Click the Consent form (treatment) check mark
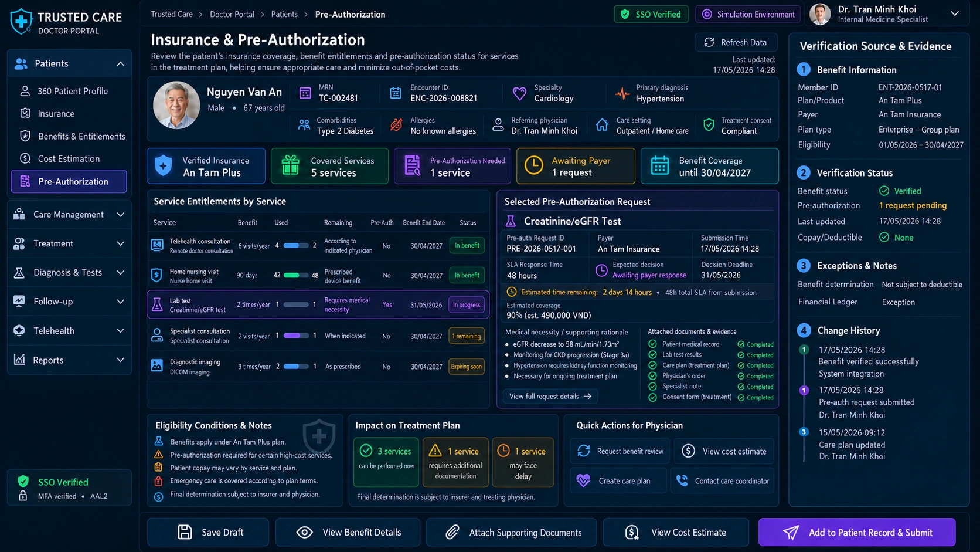Screen dimensions: 980x552 (x=652, y=397)
